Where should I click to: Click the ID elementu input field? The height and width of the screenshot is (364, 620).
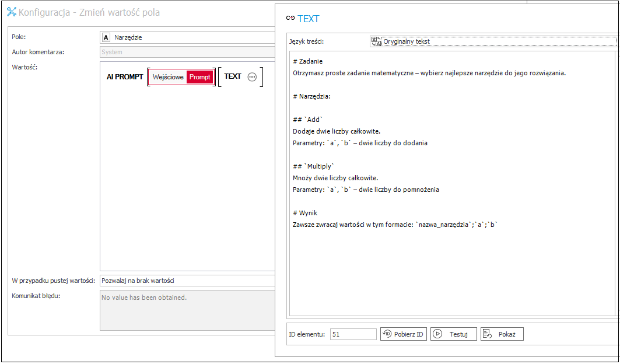click(353, 334)
